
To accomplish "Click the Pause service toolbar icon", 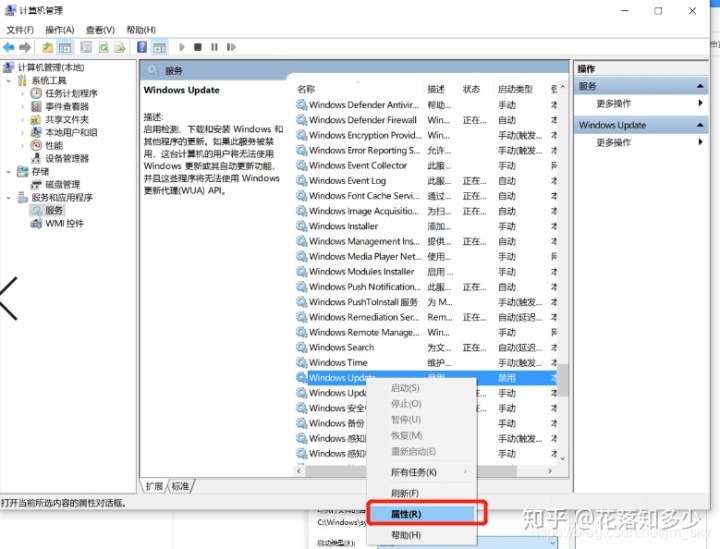I will [x=214, y=47].
